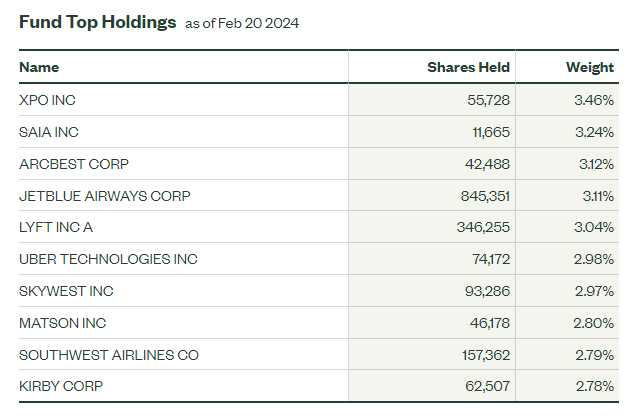
Task: Click the Name column header
Action: pos(39,67)
